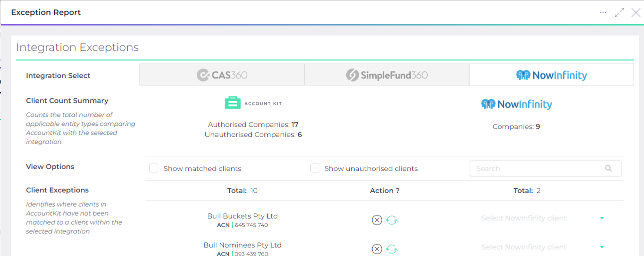Close the Exception Report panel
This screenshot has width=644, height=256.
click(x=636, y=12)
